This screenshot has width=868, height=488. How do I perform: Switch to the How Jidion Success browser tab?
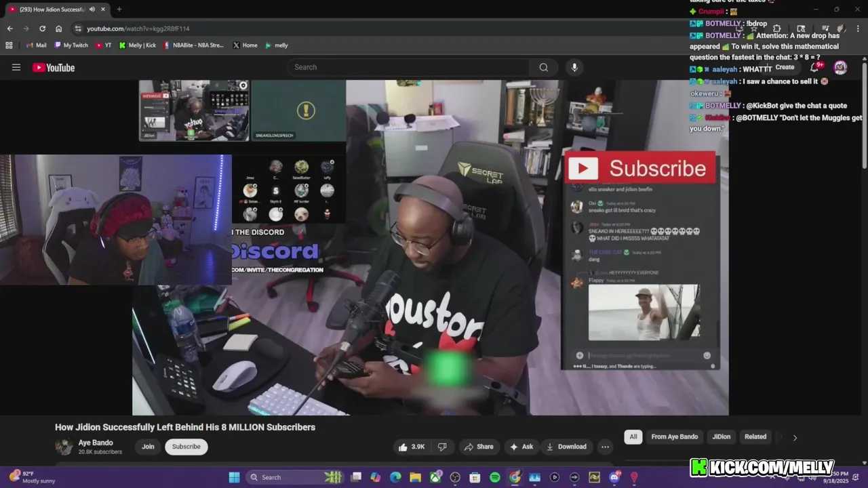pos(51,9)
